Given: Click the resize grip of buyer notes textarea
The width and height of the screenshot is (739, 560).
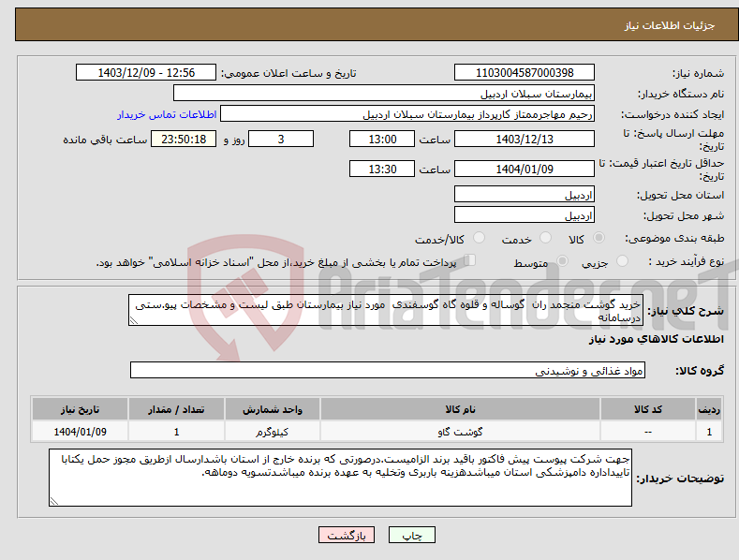Looking at the screenshot, I should [x=54, y=501].
